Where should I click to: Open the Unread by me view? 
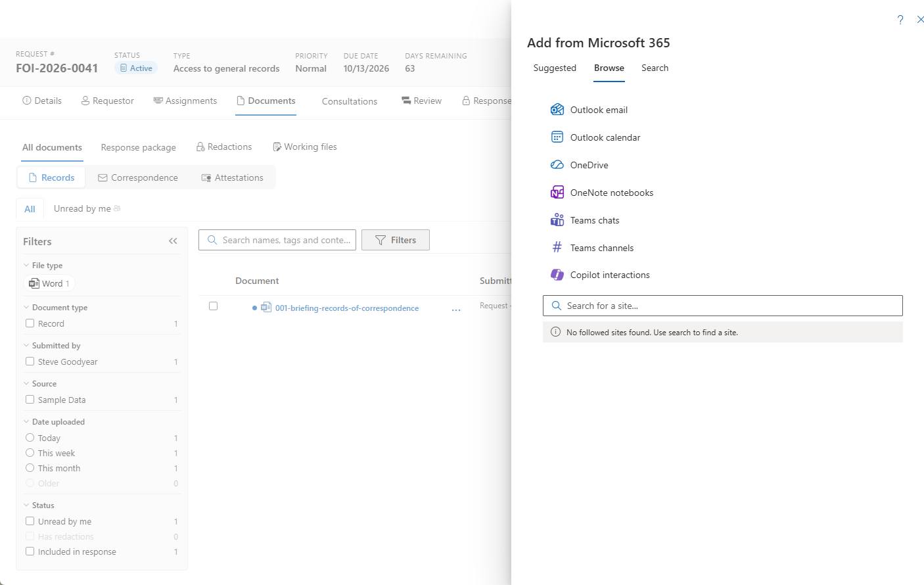point(87,208)
